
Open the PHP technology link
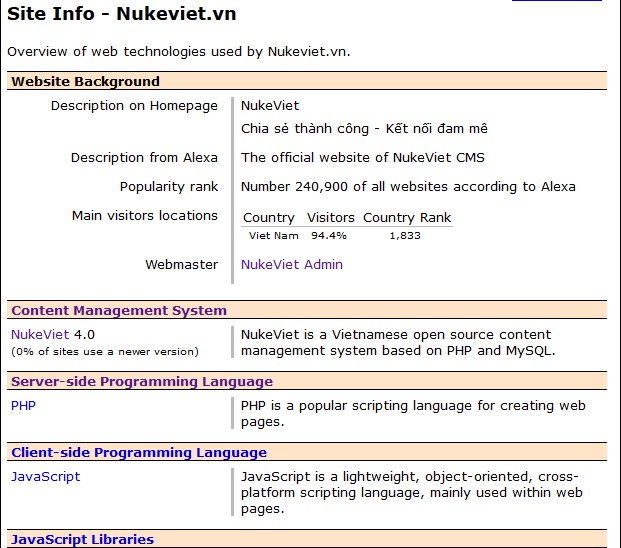click(x=23, y=405)
